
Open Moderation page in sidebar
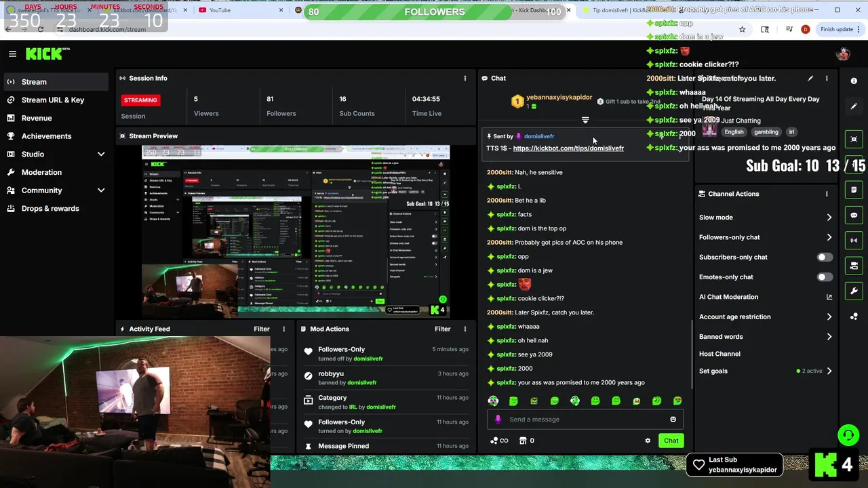(x=56, y=172)
